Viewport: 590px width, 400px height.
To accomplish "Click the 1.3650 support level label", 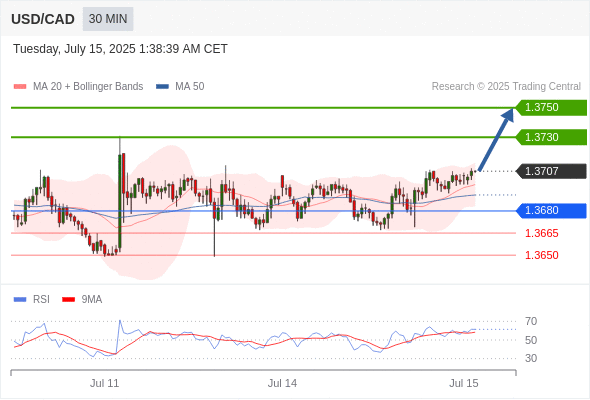I will coord(541,255).
